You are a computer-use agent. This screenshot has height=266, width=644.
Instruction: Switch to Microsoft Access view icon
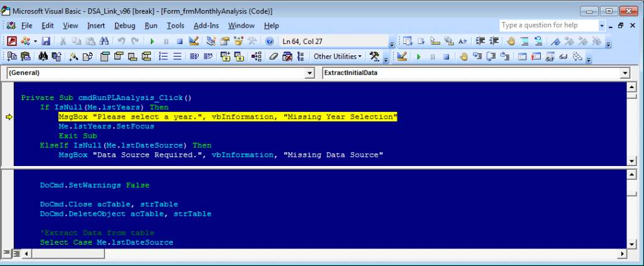click(12, 41)
